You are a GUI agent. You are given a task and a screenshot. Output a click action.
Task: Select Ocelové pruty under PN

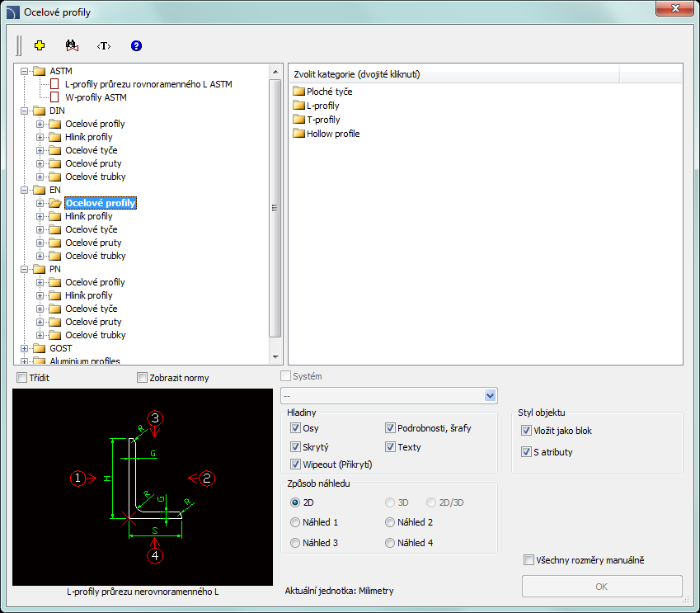tap(93, 322)
